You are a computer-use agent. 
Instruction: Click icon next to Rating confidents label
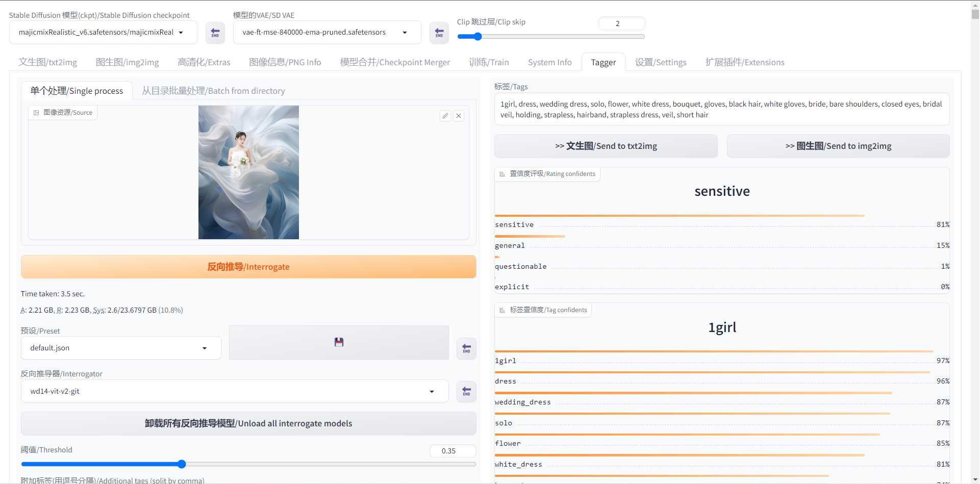coord(502,174)
